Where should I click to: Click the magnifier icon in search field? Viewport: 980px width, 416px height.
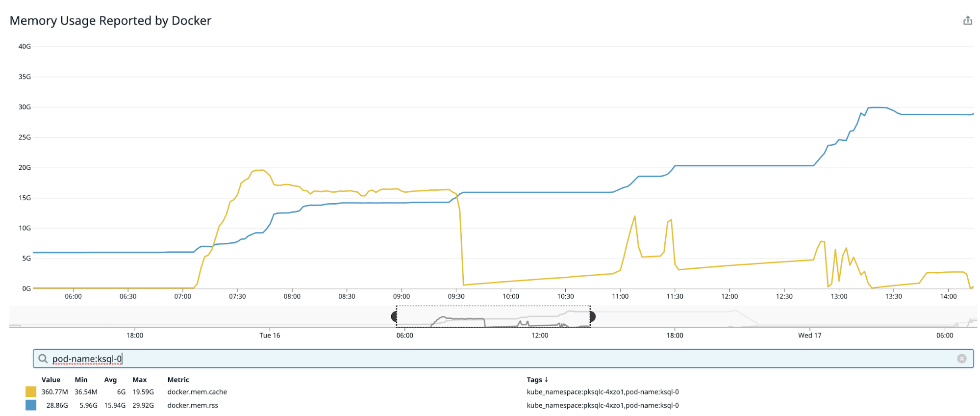tap(43, 359)
